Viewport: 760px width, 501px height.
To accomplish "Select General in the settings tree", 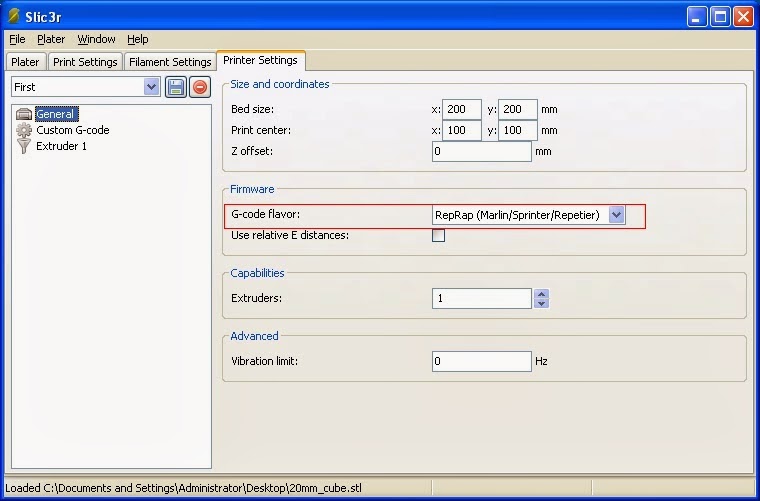I will click(56, 114).
